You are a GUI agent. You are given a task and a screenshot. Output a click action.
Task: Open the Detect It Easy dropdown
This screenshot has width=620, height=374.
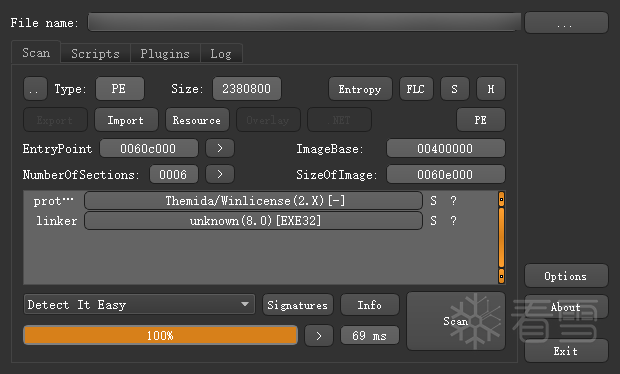(x=139, y=304)
